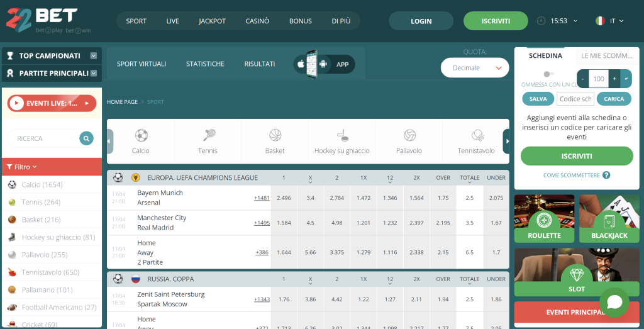
Task: Open the Blackjack game thumbnail
Action: point(609,218)
